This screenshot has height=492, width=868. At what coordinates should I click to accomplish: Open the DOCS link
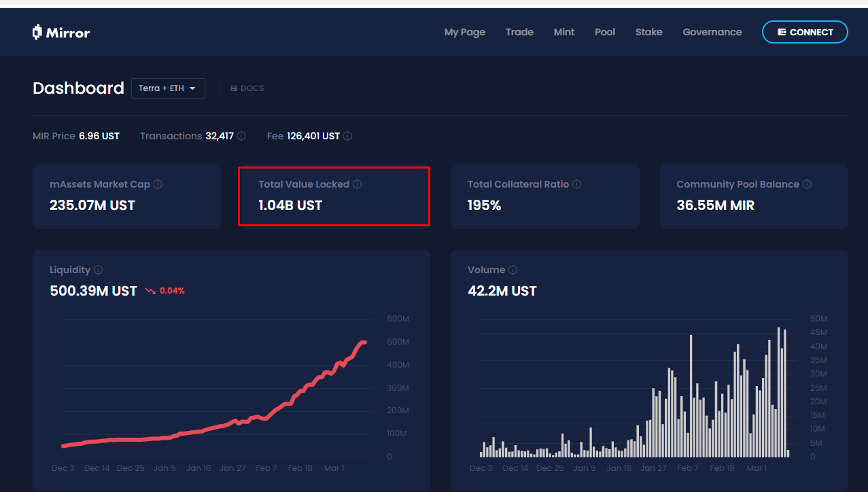tap(247, 88)
